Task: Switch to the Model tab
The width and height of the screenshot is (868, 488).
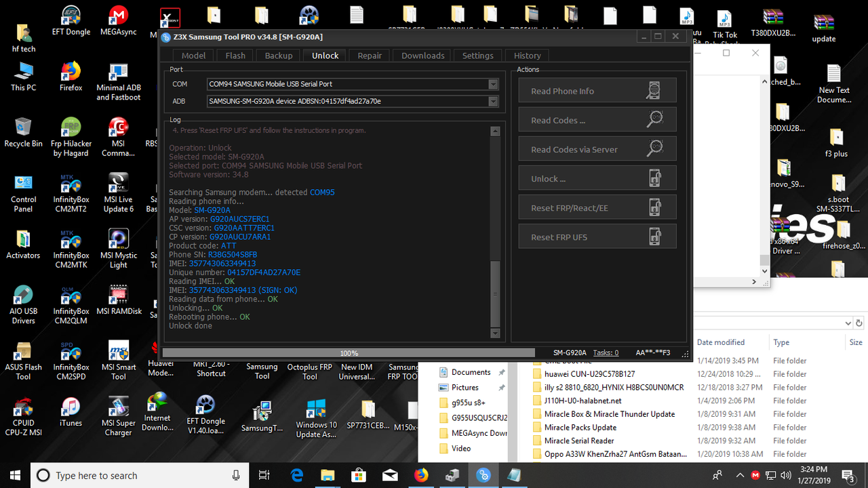Action: pos(194,56)
